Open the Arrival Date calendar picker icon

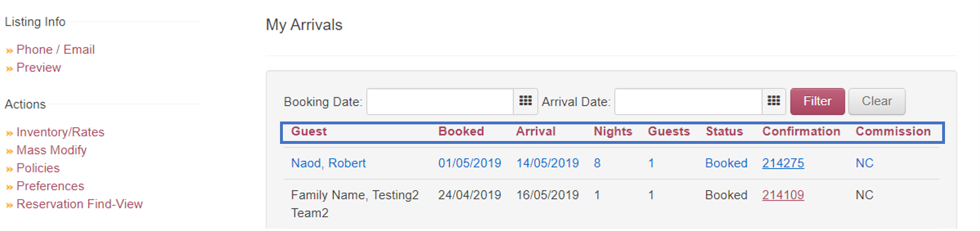(773, 101)
